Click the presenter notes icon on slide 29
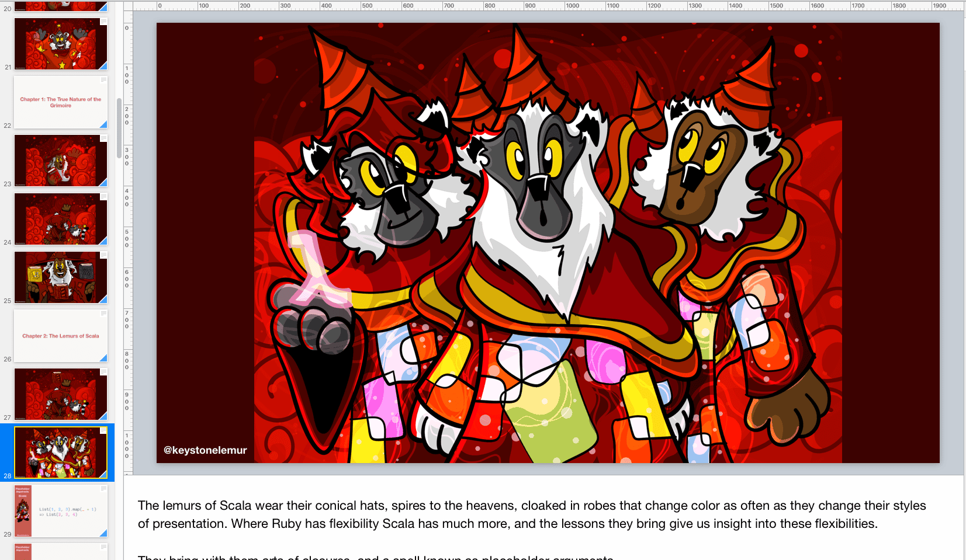This screenshot has height=560, width=966. point(103,489)
